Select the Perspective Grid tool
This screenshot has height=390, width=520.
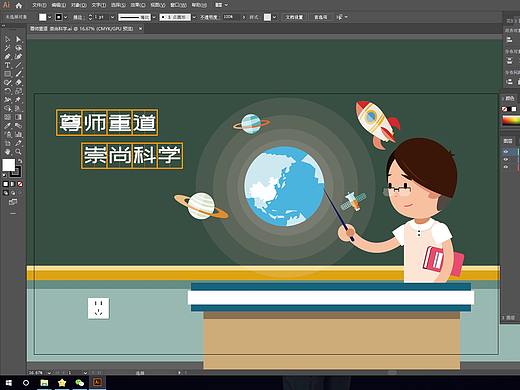tap(18, 108)
